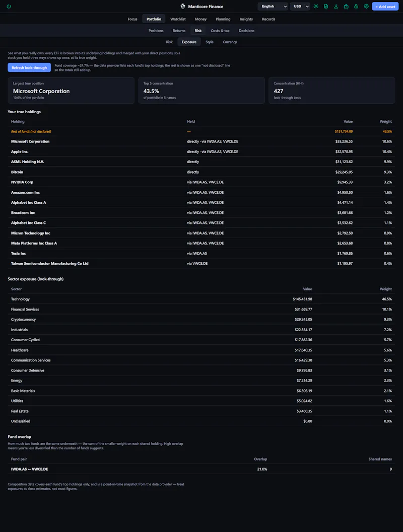Click the 21.0% overlap value
403x532 pixels.
pyautogui.click(x=262, y=469)
